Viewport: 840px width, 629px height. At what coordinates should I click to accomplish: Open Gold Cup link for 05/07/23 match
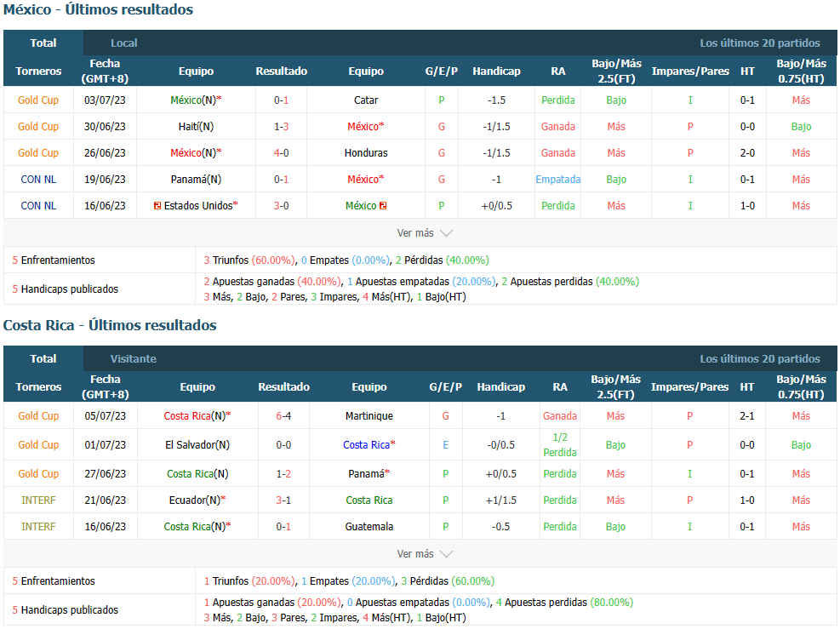point(38,415)
